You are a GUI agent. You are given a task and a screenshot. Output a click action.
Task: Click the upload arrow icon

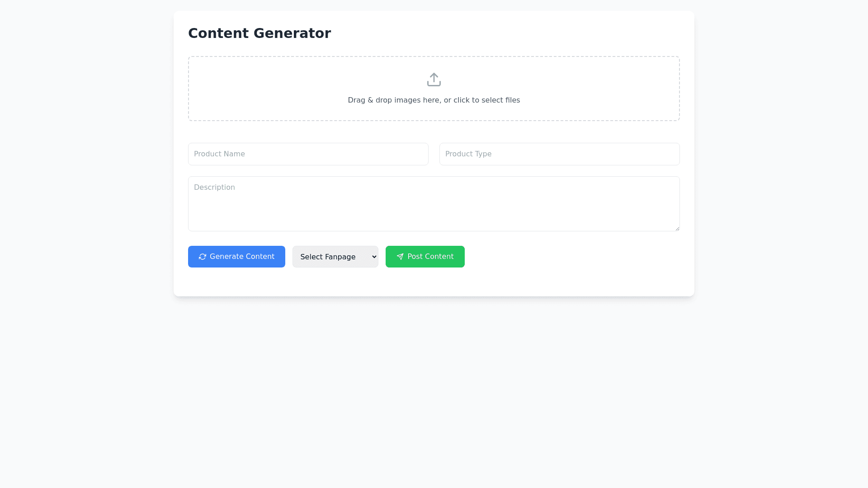point(434,80)
